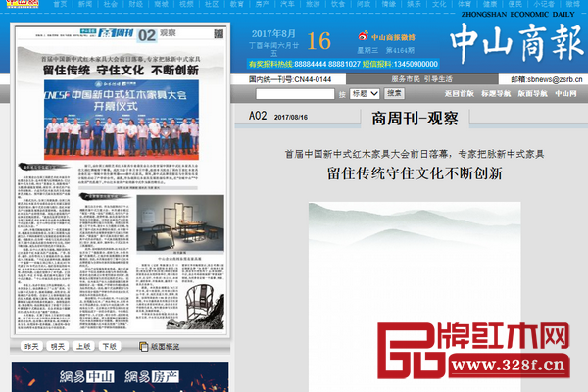Open the 版面导航 page navigation
588x392 pixels.
click(x=532, y=93)
